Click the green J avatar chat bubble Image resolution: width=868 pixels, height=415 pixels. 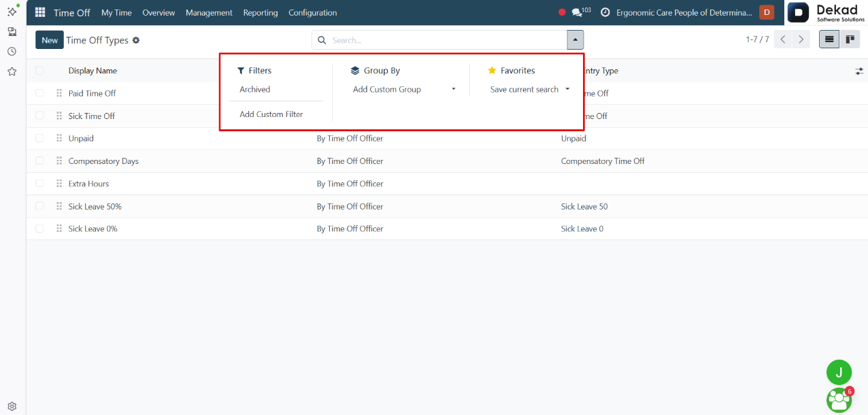839,372
